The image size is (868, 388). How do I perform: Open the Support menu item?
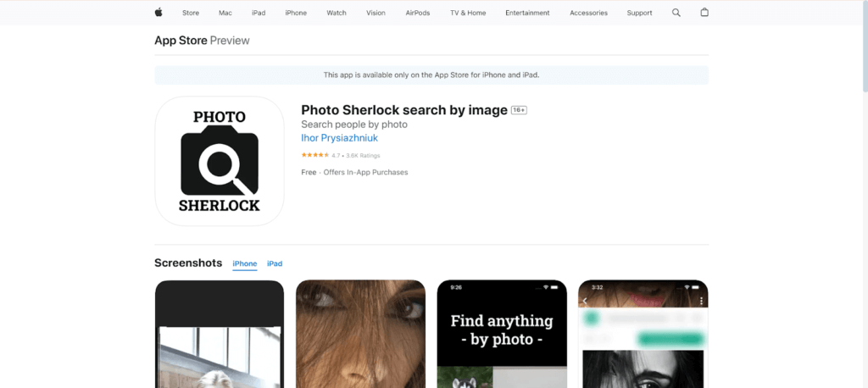tap(639, 13)
